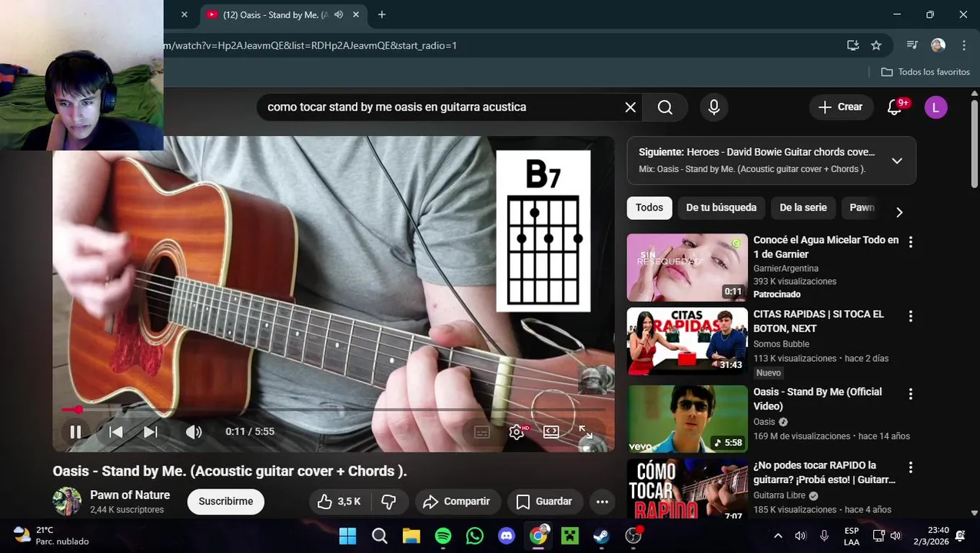980x553 pixels.
Task: Select the De la serie chip
Action: coord(803,207)
